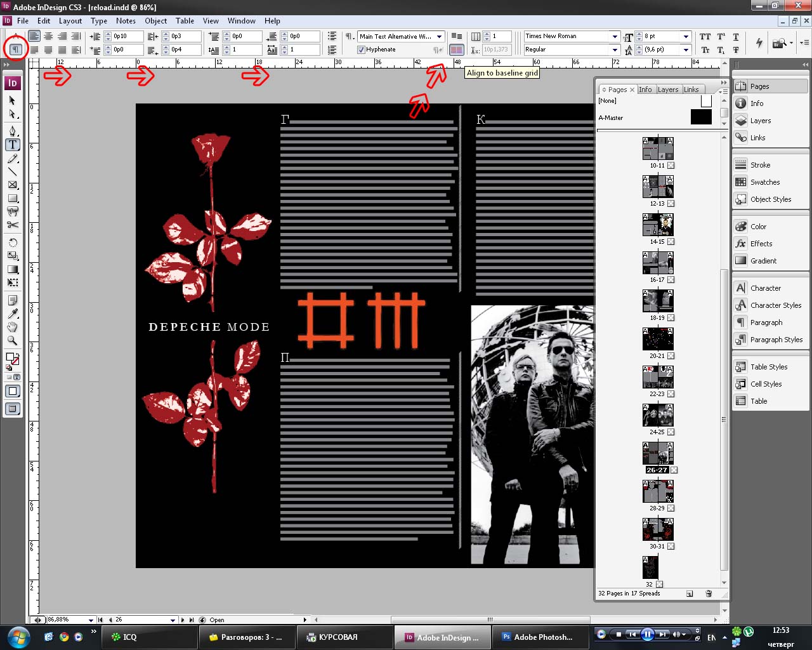Create a new page in Pages panel

click(690, 594)
